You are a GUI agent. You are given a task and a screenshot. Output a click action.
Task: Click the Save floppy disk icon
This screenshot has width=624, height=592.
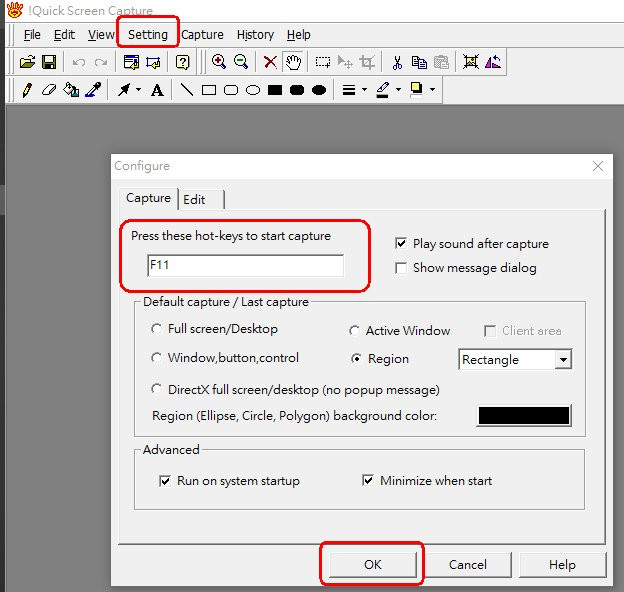(48, 62)
